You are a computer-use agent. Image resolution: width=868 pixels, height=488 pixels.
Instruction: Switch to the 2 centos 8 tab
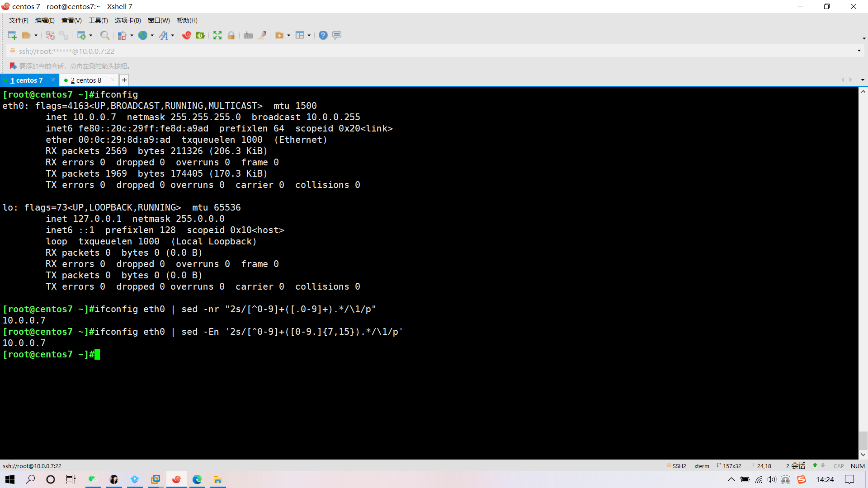coord(86,80)
